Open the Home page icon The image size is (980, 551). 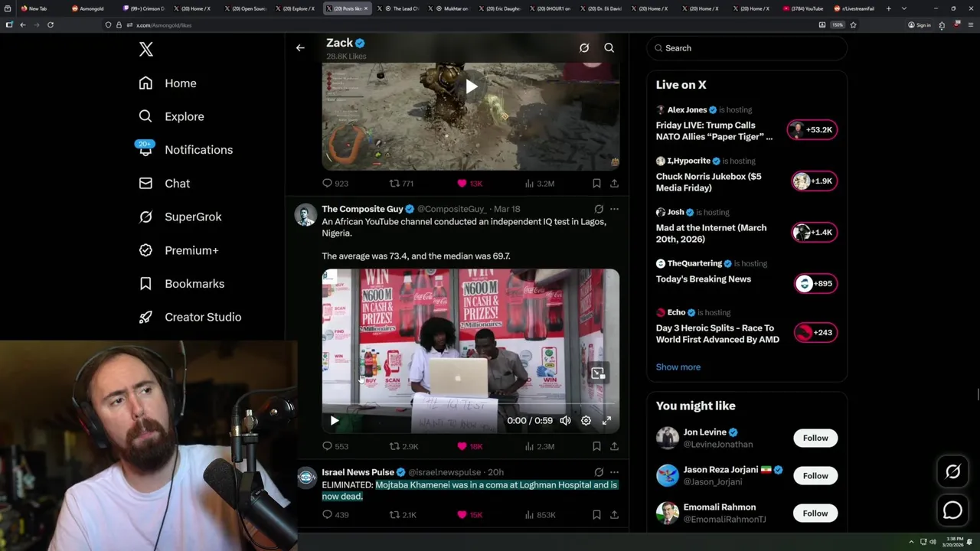pyautogui.click(x=145, y=83)
